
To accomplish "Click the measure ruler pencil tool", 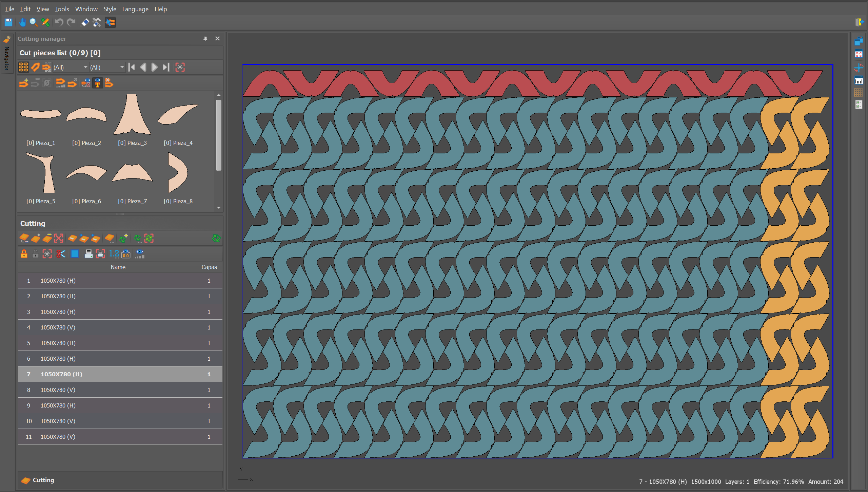I will (x=45, y=22).
